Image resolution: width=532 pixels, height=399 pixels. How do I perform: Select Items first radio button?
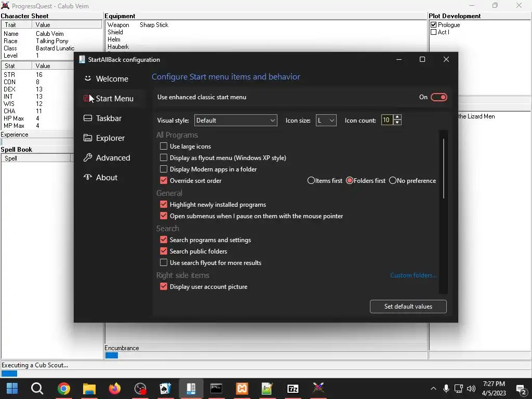[x=311, y=180]
